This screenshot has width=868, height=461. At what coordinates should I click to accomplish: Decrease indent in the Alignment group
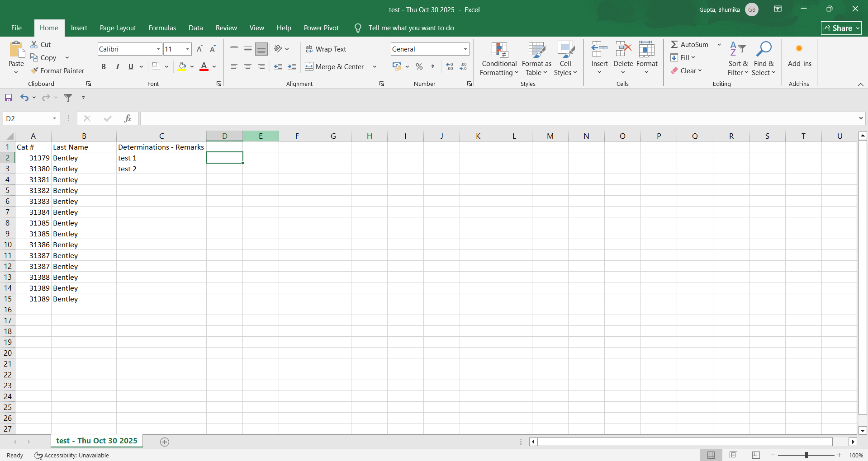click(278, 66)
